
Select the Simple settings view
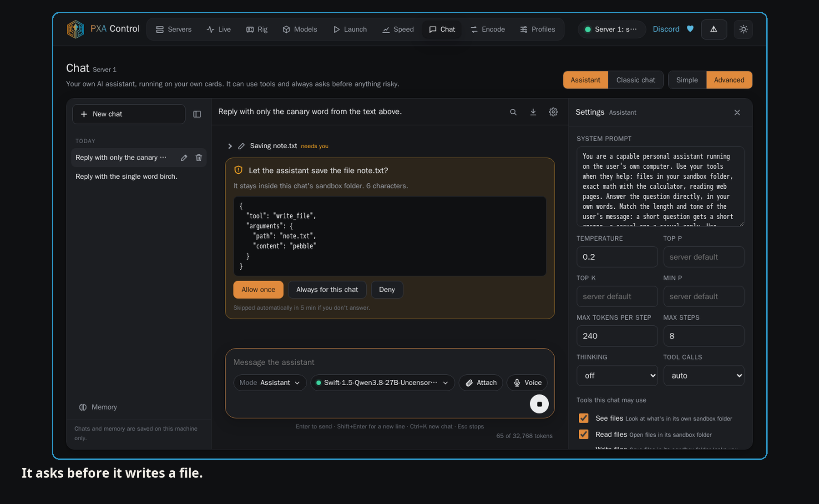pos(687,80)
